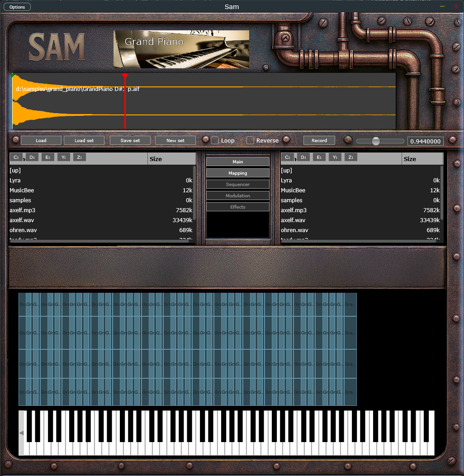Select the C: drive in left file browser
This screenshot has height=476, width=464.
[x=17, y=157]
